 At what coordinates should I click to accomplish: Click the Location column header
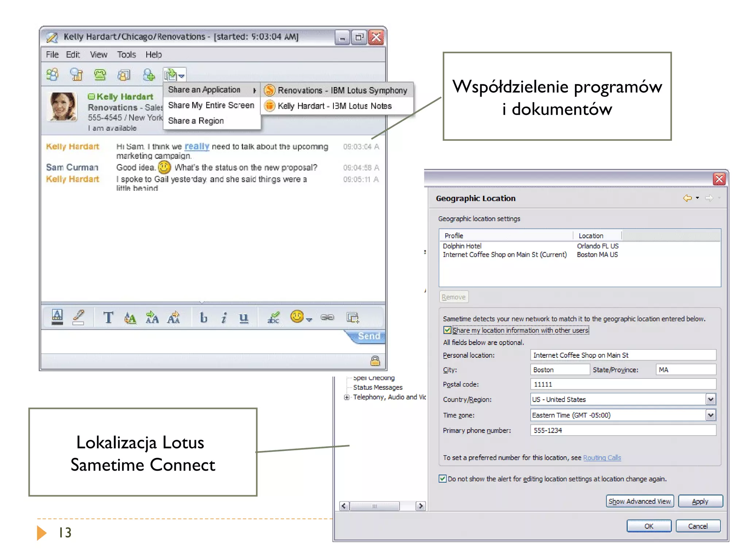(x=597, y=236)
